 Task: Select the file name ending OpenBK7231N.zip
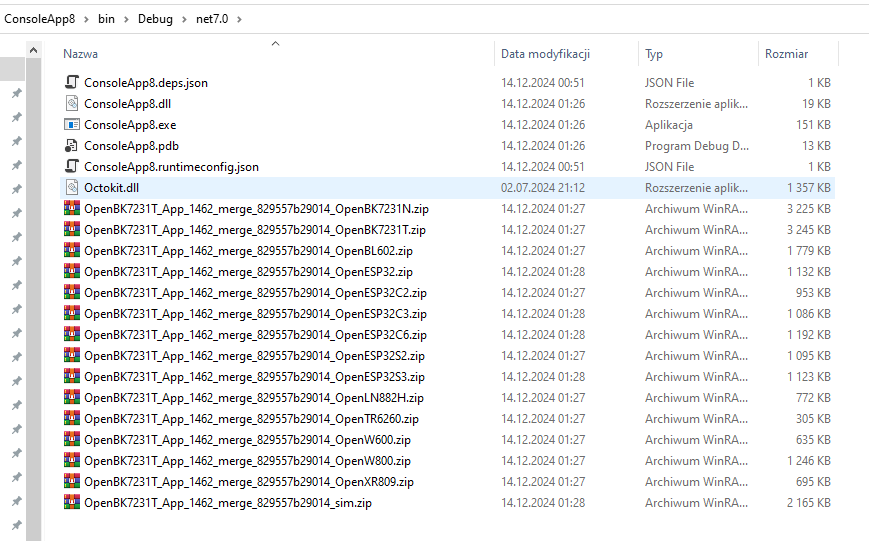pos(257,209)
